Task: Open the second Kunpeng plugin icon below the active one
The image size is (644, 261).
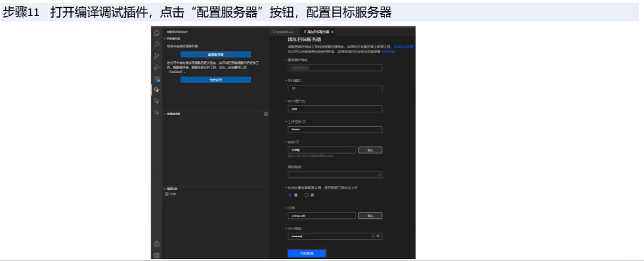Action: (156, 101)
